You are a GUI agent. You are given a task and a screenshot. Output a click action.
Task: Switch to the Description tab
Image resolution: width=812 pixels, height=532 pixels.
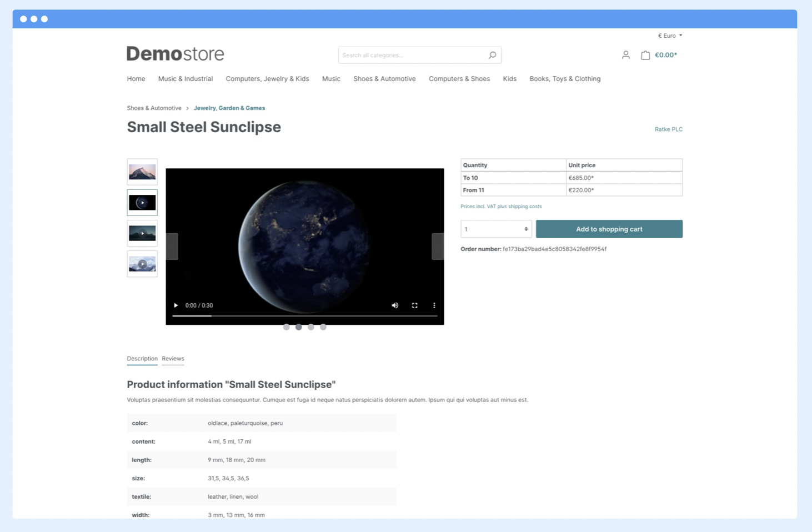142,359
